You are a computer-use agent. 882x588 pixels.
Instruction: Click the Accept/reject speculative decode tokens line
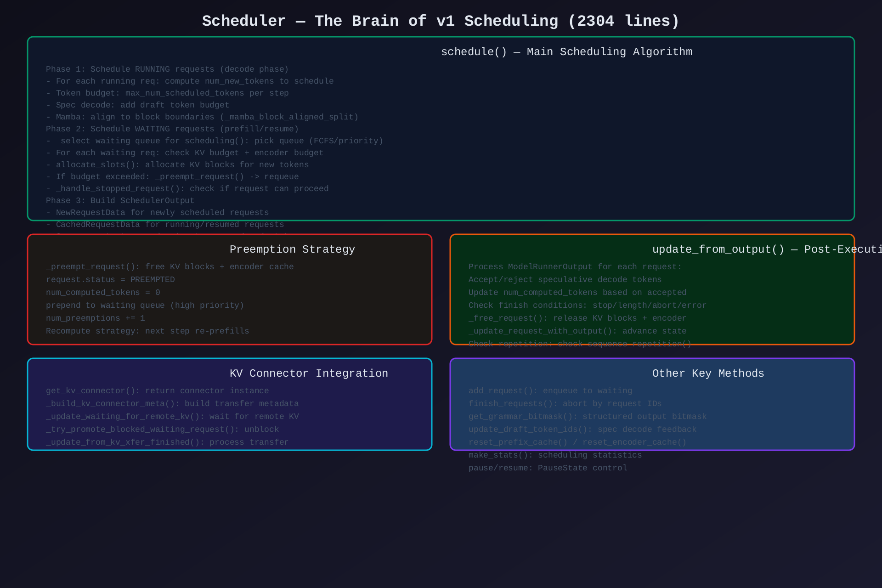pos(565,280)
